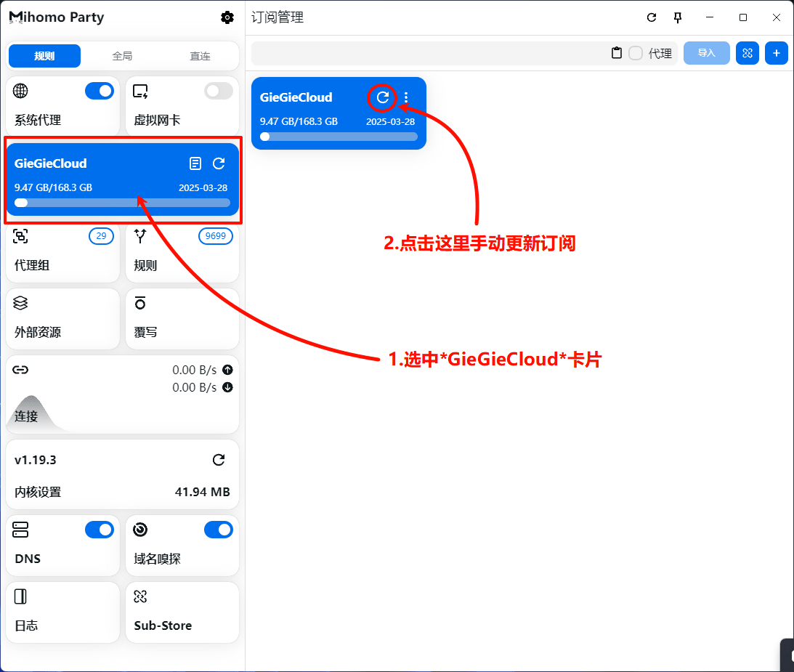Toggle the DNS switch

pos(100,530)
